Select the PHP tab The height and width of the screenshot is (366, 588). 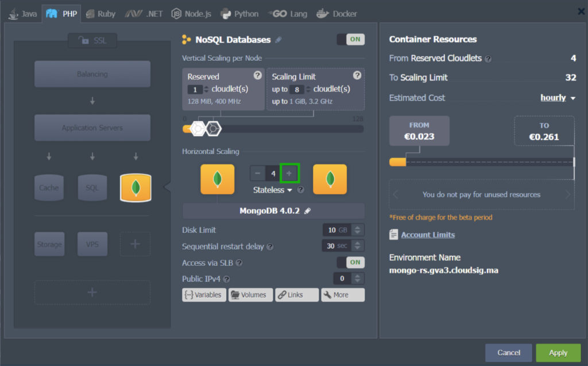click(x=61, y=14)
